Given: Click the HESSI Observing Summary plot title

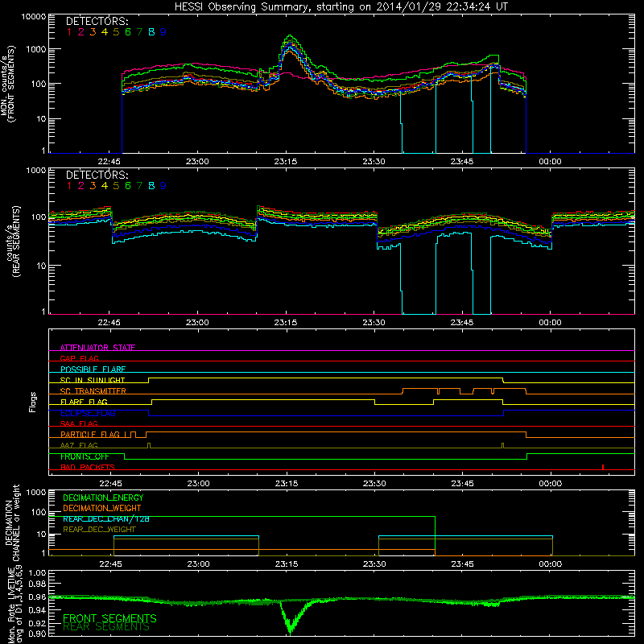Looking at the screenshot, I should point(341,6).
